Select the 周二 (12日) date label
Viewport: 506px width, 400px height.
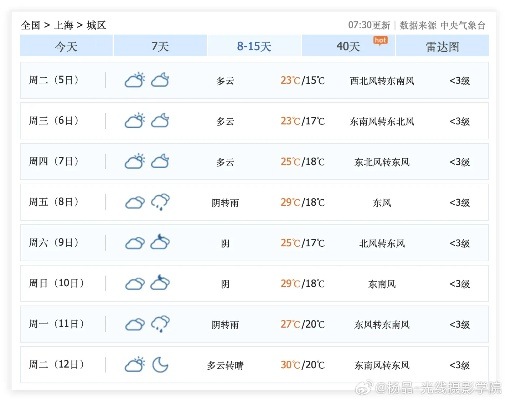click(56, 365)
